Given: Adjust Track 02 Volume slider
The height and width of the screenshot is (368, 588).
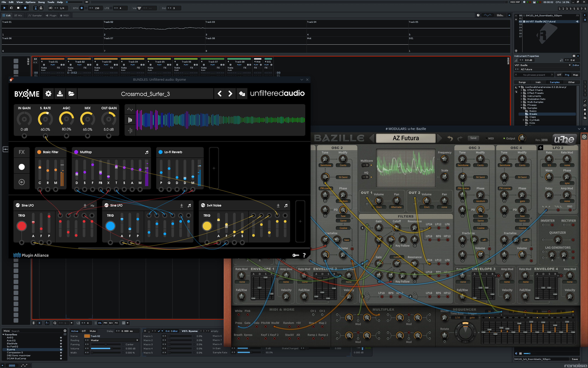Looking at the screenshot, I should (x=106, y=348).
